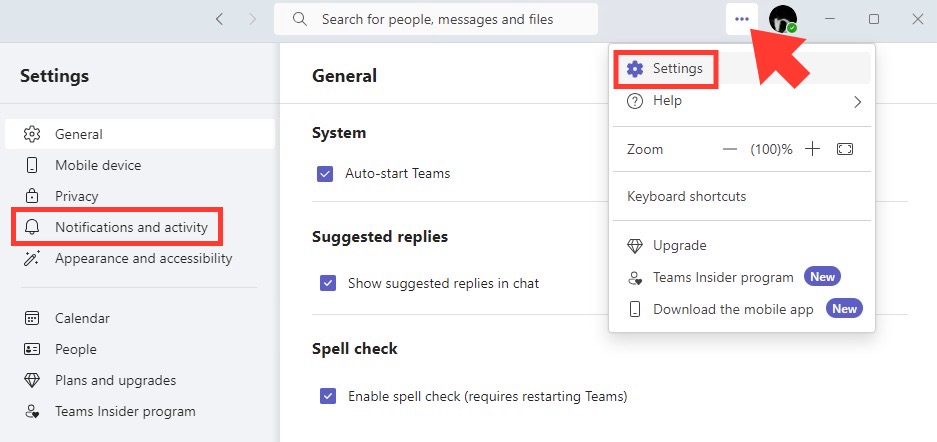Click the Zoom label in the menu

645,149
